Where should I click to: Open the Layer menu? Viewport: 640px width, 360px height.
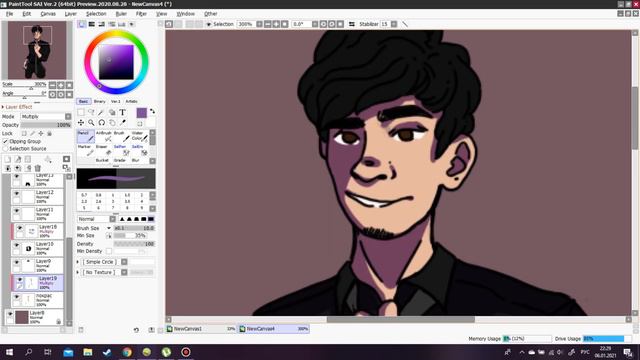coord(71,14)
